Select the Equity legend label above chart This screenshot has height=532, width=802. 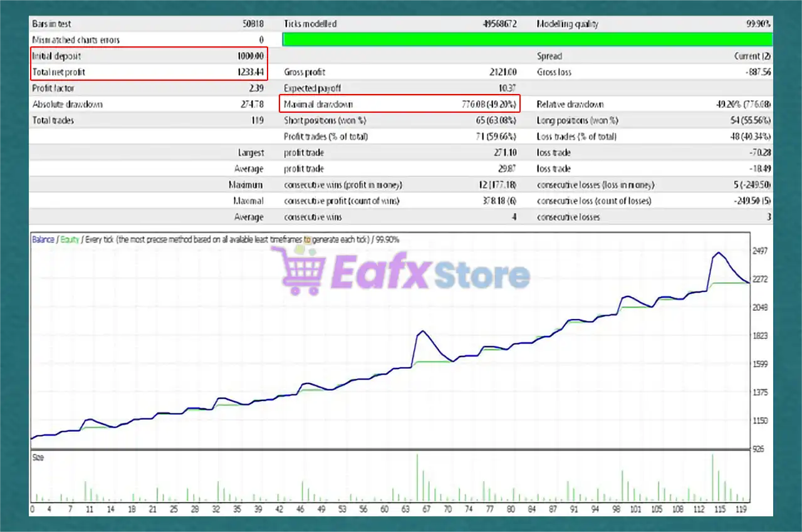click(70, 239)
